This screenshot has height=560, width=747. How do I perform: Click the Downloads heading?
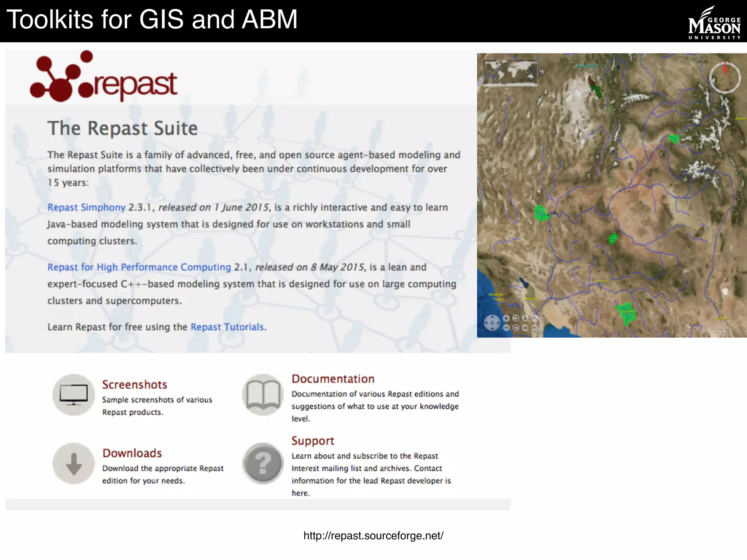[132, 453]
